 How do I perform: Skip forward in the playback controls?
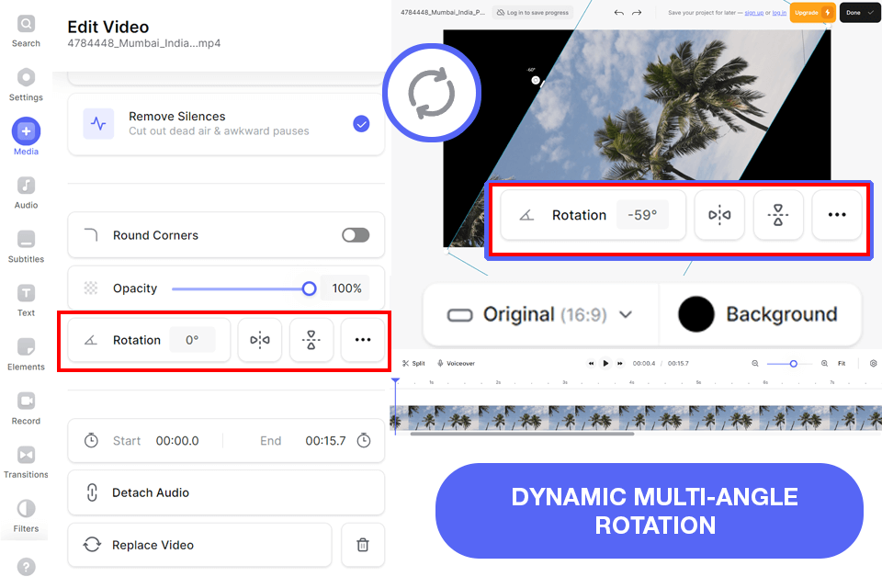tap(620, 364)
